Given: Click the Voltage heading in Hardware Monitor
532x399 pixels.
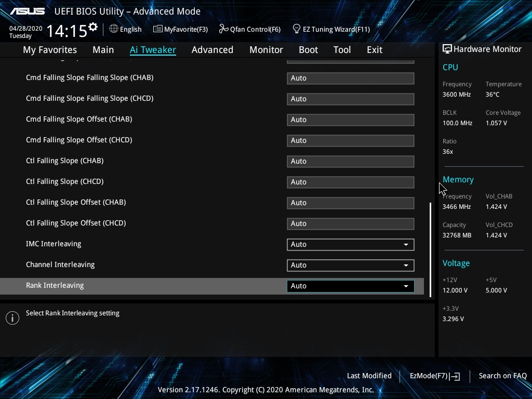Looking at the screenshot, I should pos(456,263).
